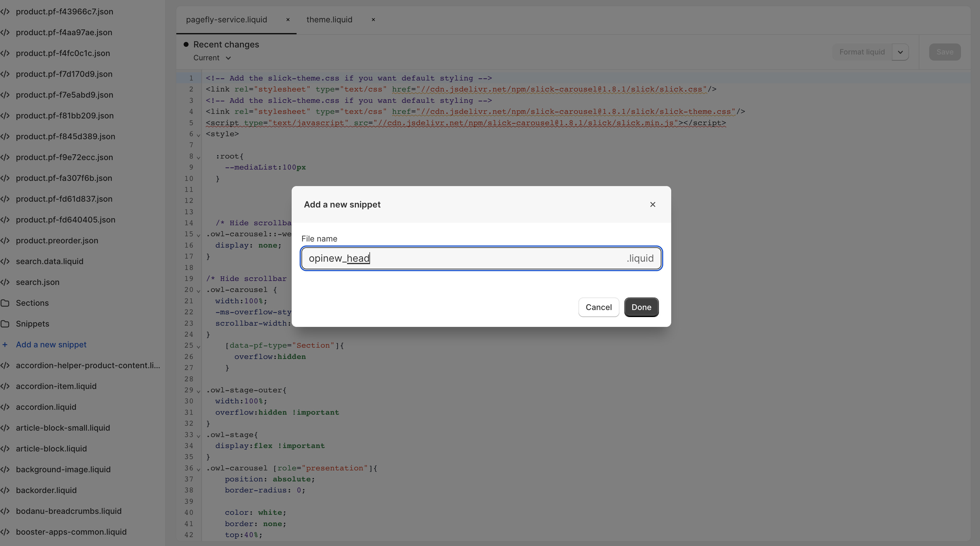Close the Add a new snippet dialog
This screenshot has height=546, width=980.
coord(653,204)
